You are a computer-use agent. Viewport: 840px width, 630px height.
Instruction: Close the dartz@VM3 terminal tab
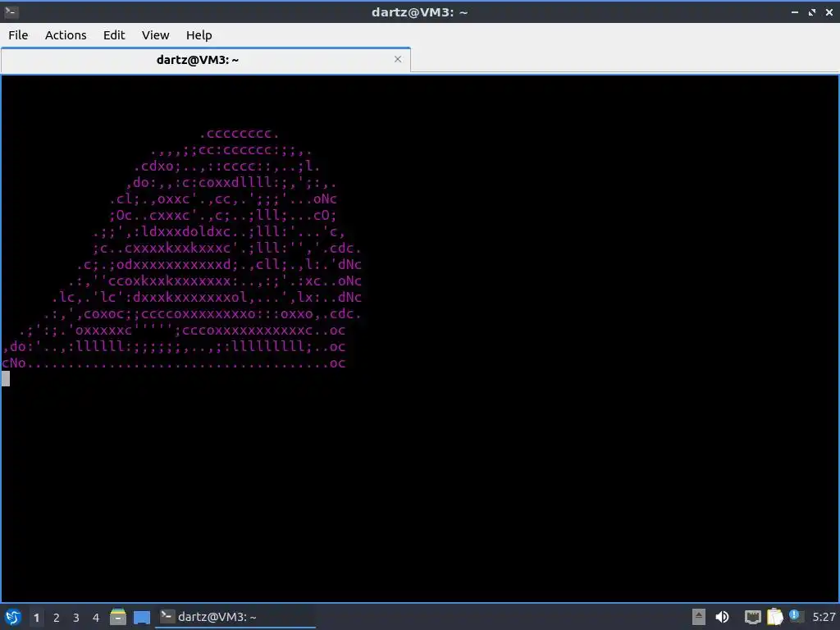(398, 59)
